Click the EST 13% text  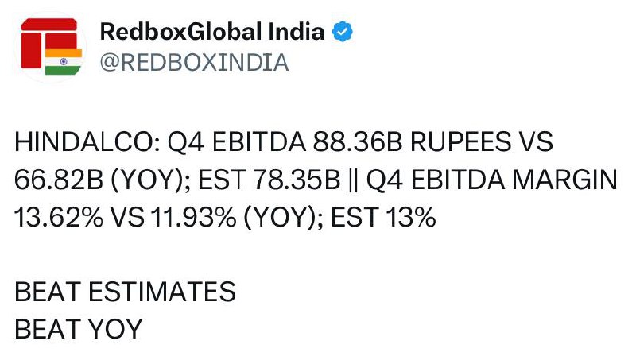coord(383,217)
